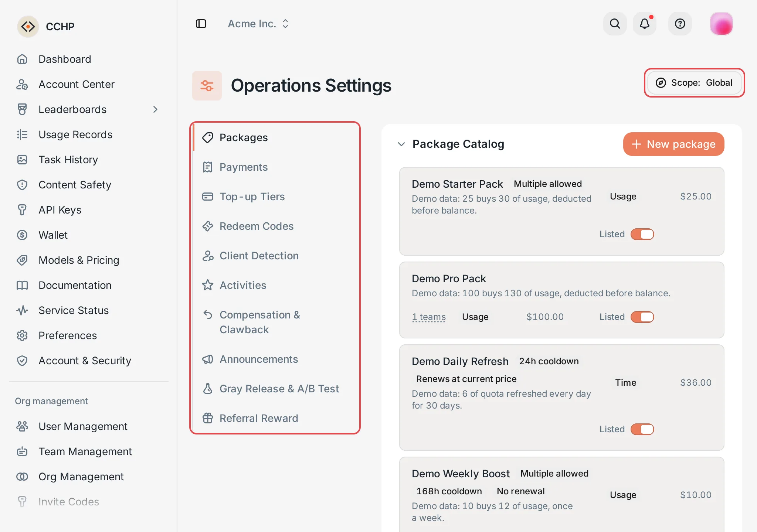Open the Scope: Global selector
This screenshot has height=532, width=757.
tap(694, 83)
